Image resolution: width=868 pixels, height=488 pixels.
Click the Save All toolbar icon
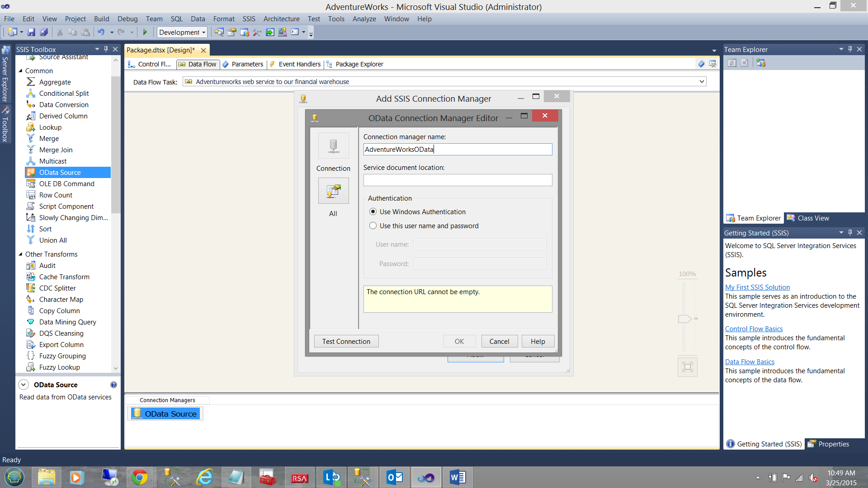pyautogui.click(x=44, y=32)
